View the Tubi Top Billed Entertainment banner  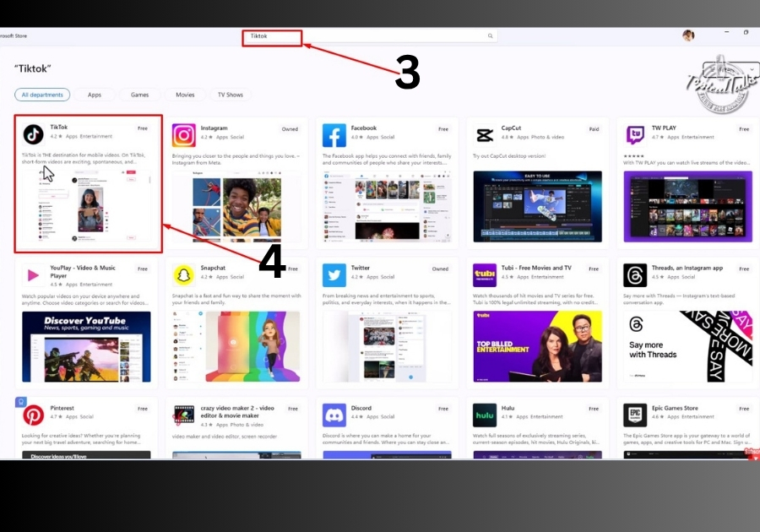click(538, 347)
